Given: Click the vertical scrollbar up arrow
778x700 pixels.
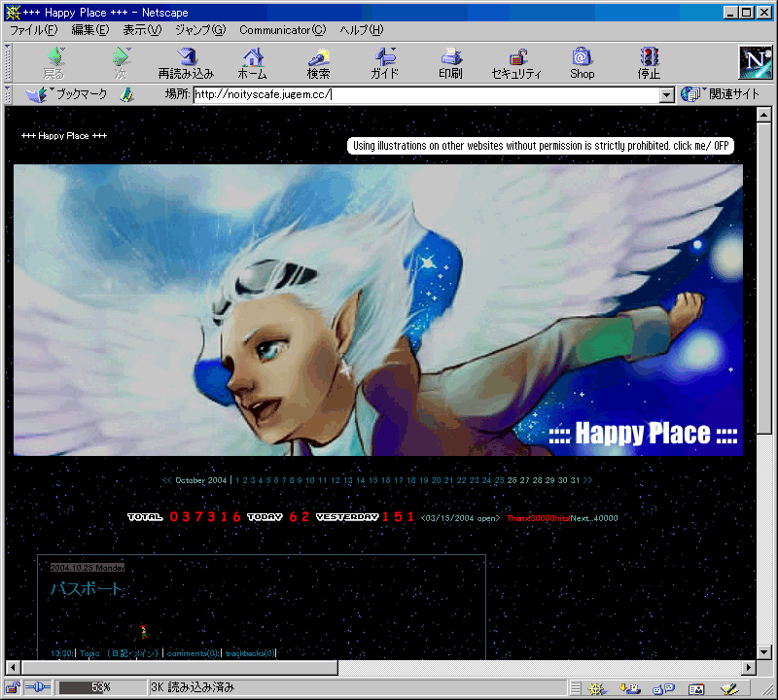Looking at the screenshot, I should click(x=764, y=115).
